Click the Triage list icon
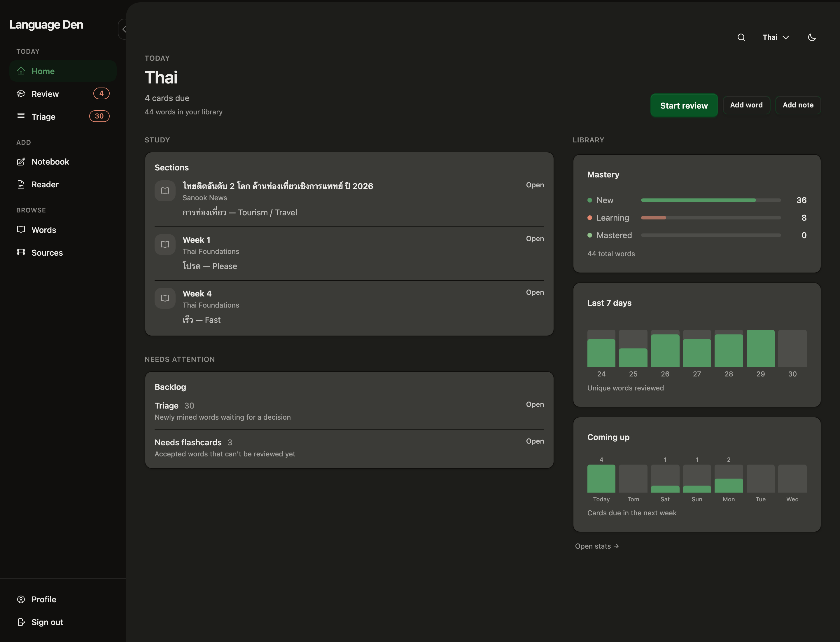The height and width of the screenshot is (642, 840). [x=21, y=116]
